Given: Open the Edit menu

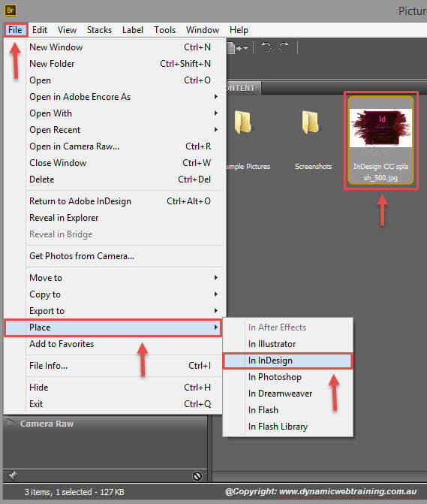Looking at the screenshot, I should [x=40, y=30].
